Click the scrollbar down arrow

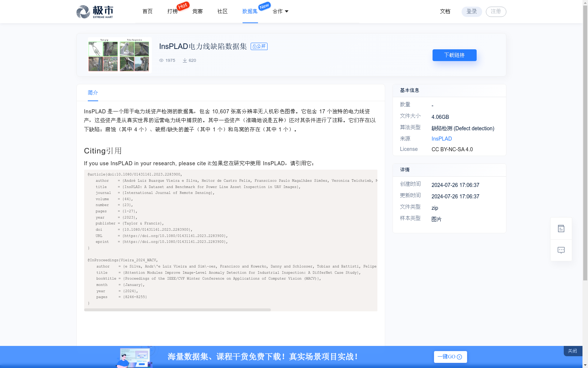tap(585, 365)
